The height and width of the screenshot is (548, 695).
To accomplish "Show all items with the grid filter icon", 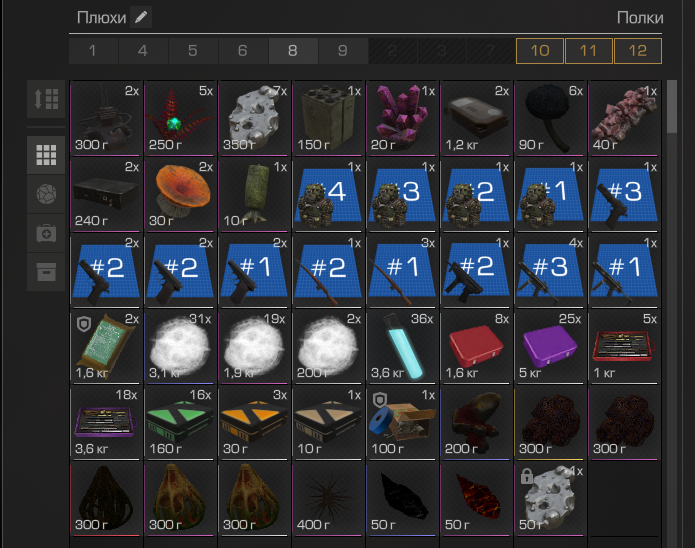I will 46,155.
